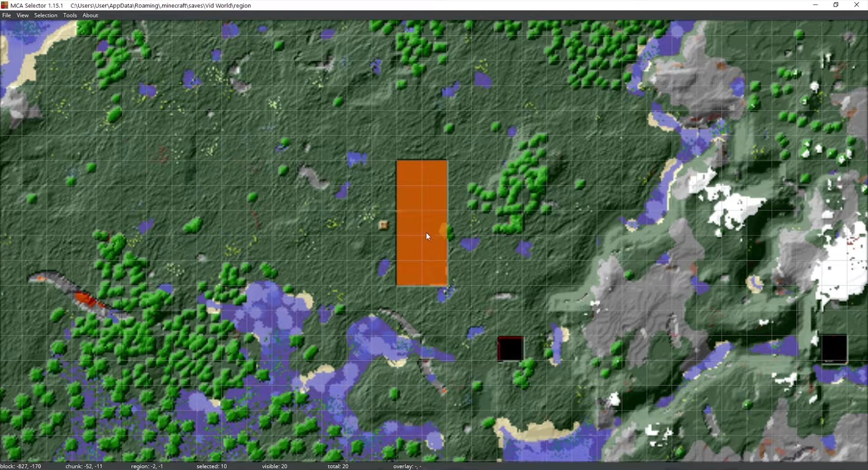Minimize the MCA Selector window

pos(816,5)
